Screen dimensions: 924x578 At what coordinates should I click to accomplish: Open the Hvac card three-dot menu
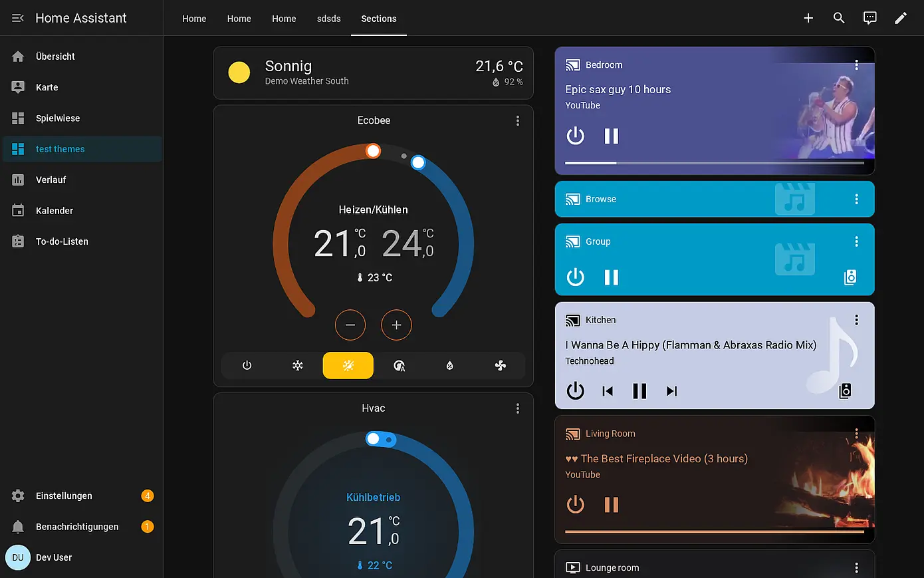tap(518, 409)
